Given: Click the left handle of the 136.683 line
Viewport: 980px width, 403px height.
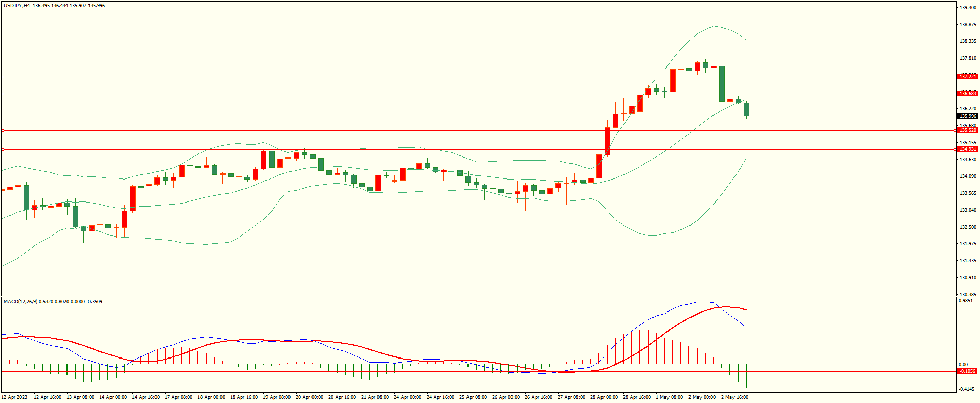Looking at the screenshot, I should click(x=3, y=94).
